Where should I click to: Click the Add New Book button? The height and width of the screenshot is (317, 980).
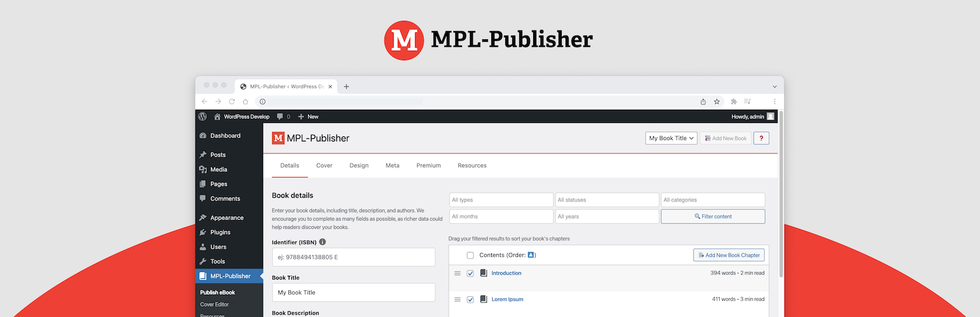tap(725, 138)
